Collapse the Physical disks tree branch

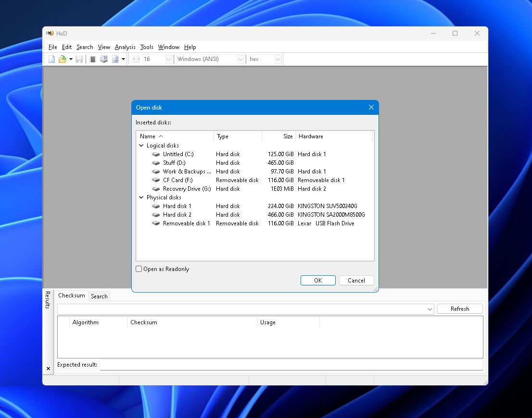(141, 197)
